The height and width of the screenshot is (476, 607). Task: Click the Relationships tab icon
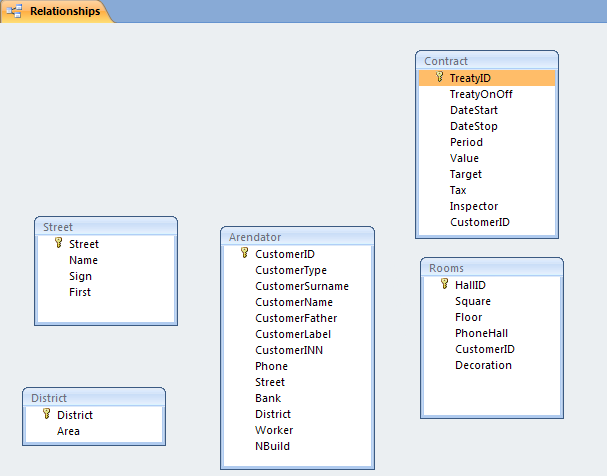point(16,12)
